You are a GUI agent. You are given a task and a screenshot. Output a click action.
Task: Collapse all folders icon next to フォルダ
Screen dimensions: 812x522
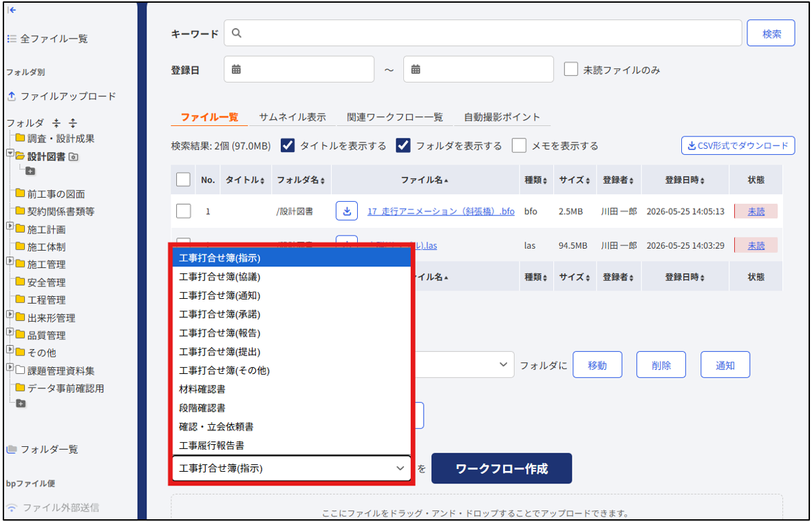point(56,123)
